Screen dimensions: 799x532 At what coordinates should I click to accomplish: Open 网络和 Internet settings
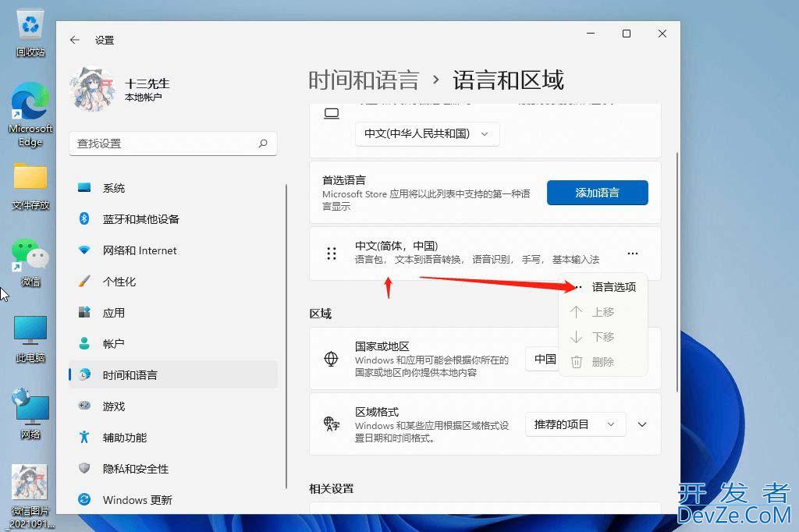click(139, 250)
